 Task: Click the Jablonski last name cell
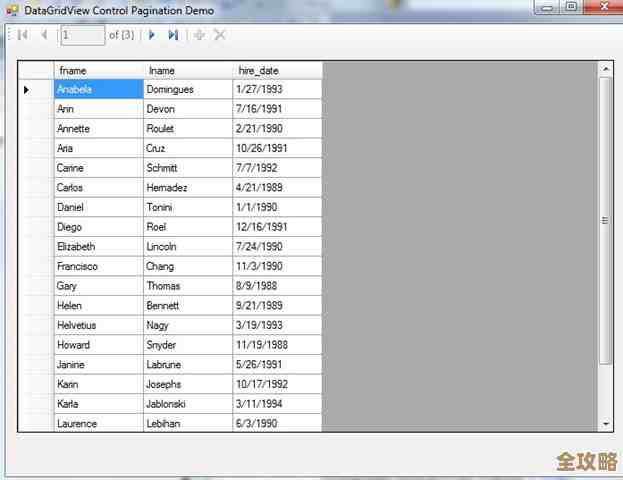coord(187,403)
